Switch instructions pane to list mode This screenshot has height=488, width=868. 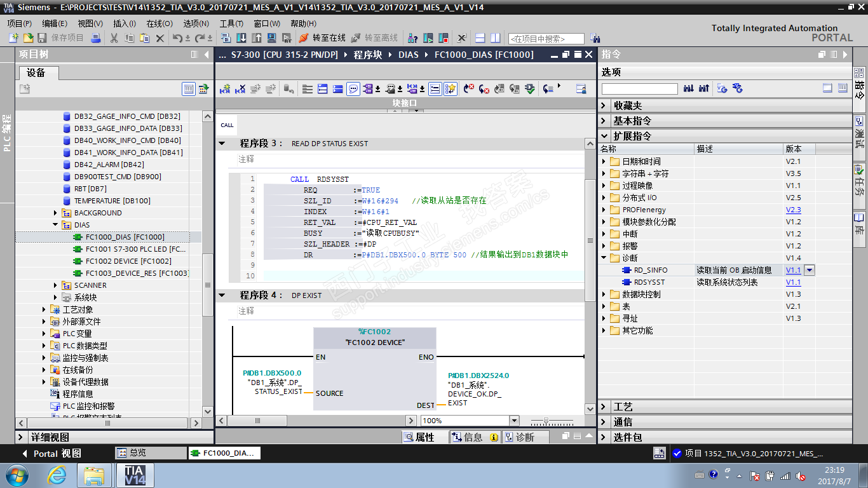[x=843, y=88]
